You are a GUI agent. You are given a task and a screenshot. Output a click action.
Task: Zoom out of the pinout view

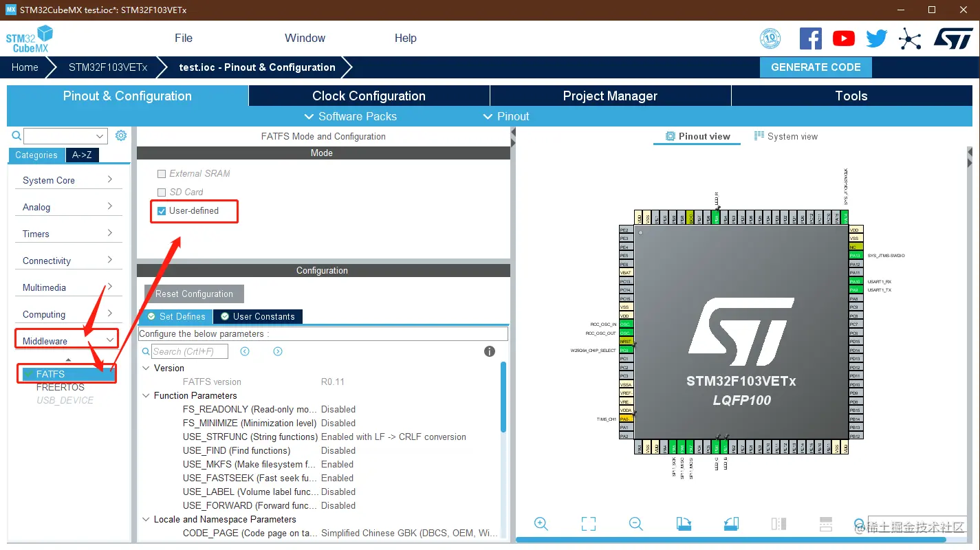coord(636,524)
